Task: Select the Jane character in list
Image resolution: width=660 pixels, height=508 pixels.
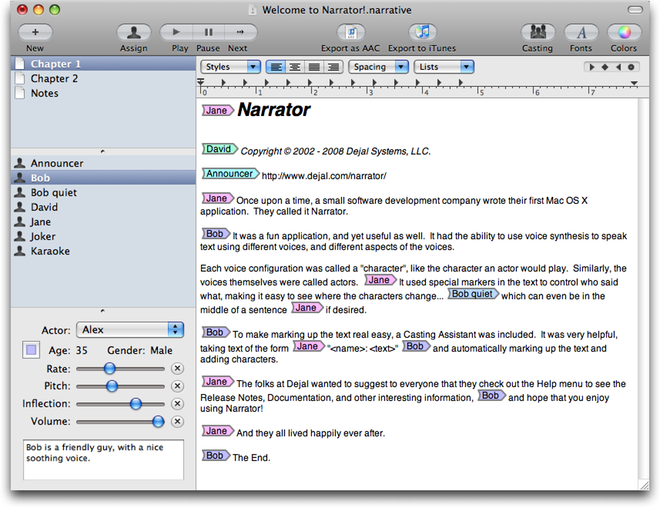Action: (x=103, y=222)
